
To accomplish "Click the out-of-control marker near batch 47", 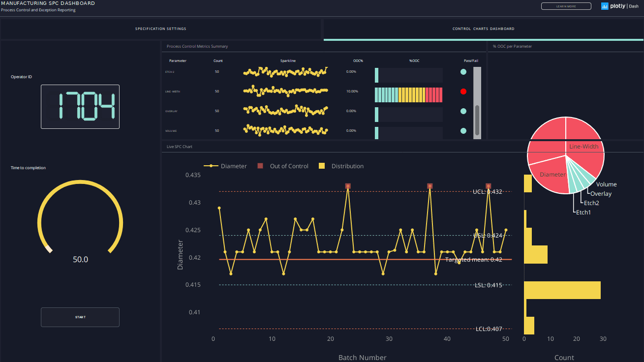I will coord(489,186).
